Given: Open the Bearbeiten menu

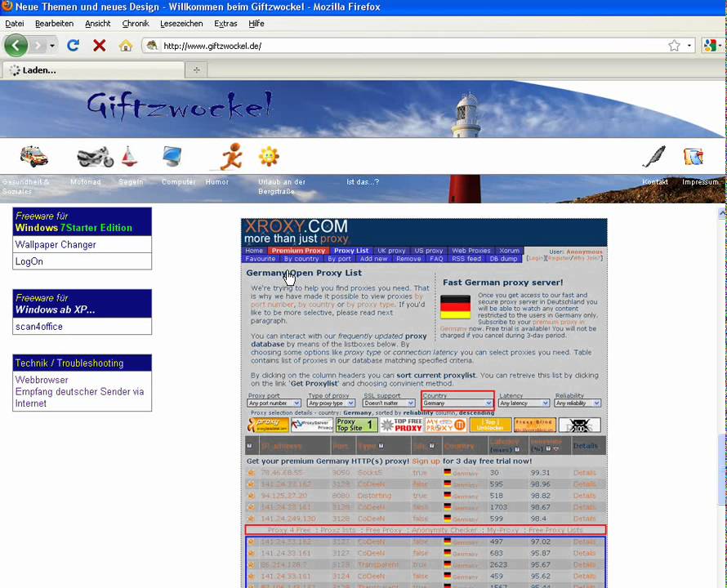Looking at the screenshot, I should (x=54, y=24).
